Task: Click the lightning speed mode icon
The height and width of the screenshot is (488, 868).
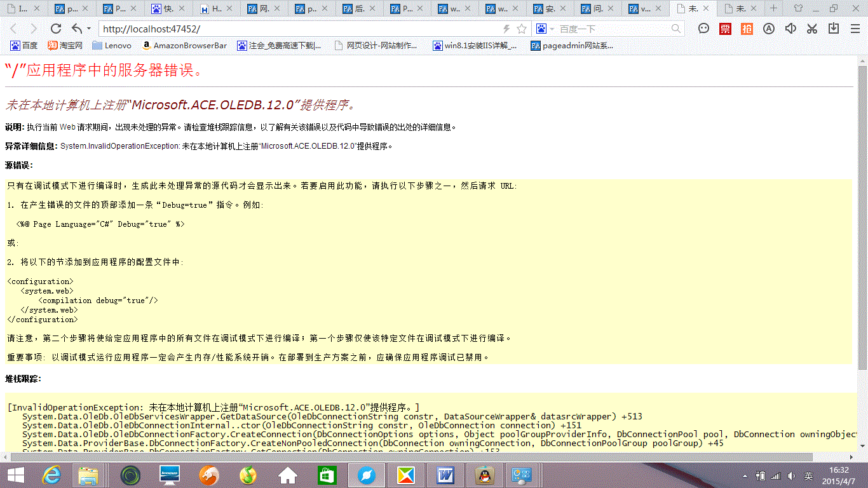Action: (x=506, y=29)
